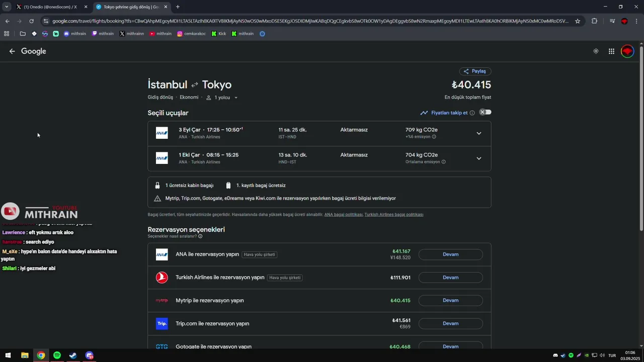Open the Instagram cemkarakoc bookmark

192,34
